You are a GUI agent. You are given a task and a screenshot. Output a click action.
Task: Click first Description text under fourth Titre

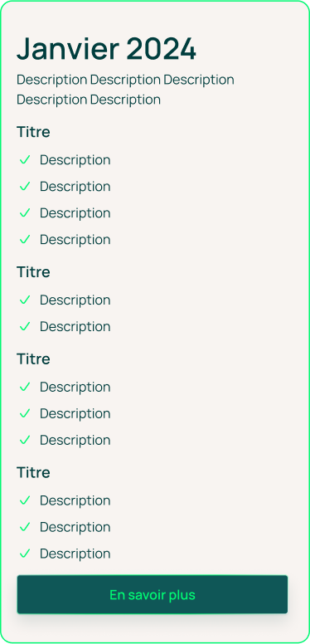coord(75,500)
